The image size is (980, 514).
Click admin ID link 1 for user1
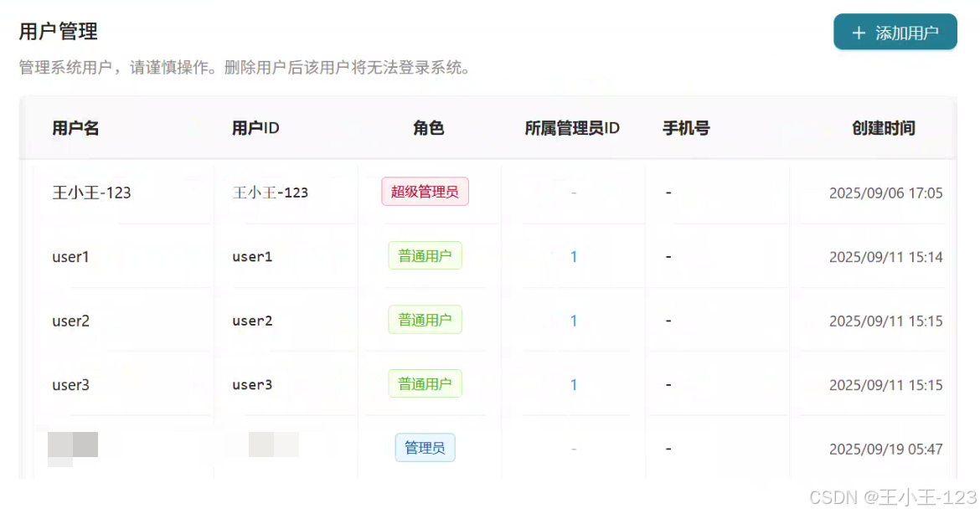[574, 256]
